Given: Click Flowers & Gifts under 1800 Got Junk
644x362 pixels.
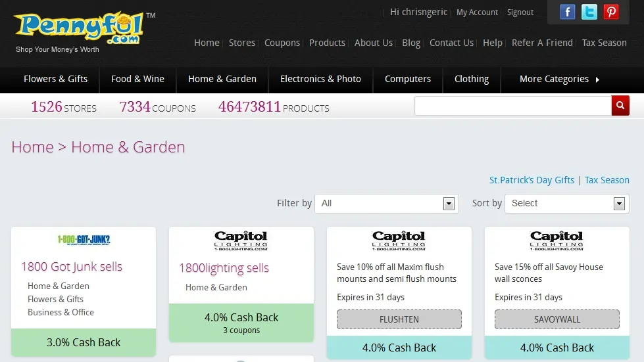Looking at the screenshot, I should click(55, 300).
